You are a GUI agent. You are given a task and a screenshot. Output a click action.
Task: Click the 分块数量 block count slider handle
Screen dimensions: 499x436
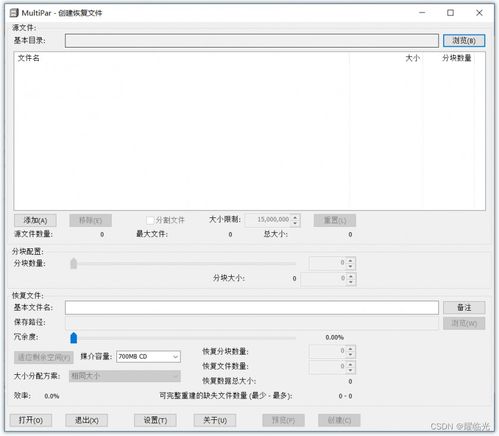point(74,263)
